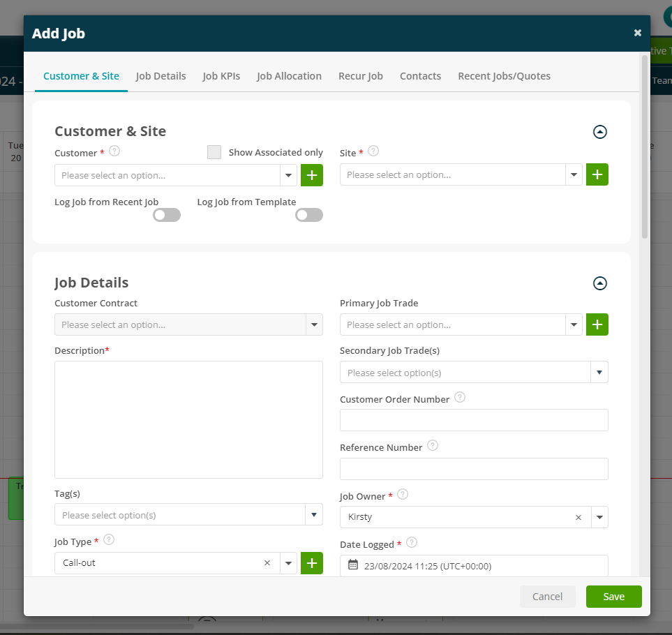672x635 pixels.
Task: Click into the Description text area
Action: pyautogui.click(x=188, y=419)
